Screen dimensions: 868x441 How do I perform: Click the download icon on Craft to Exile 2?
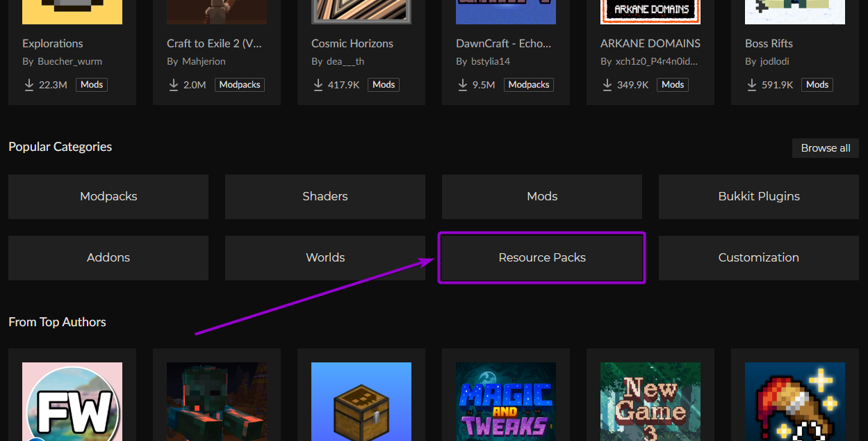[173, 84]
